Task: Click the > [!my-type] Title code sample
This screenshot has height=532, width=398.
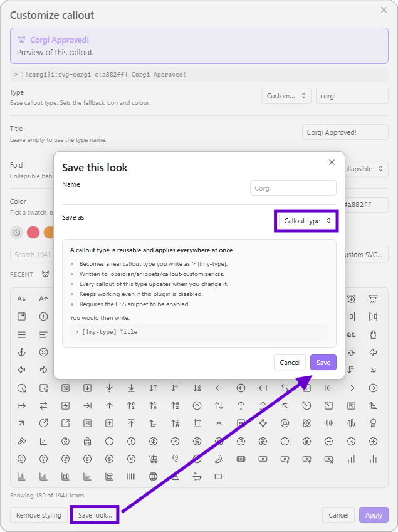Action: point(199,332)
